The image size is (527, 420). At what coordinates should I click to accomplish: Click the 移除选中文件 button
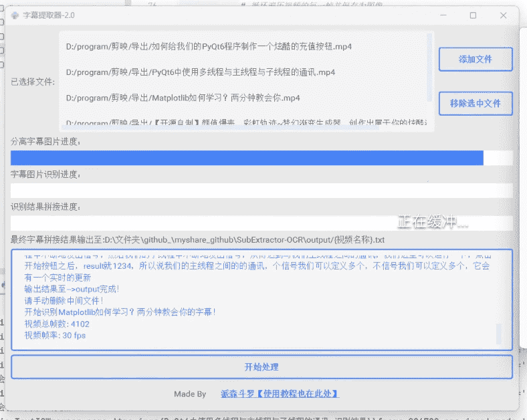point(475,104)
